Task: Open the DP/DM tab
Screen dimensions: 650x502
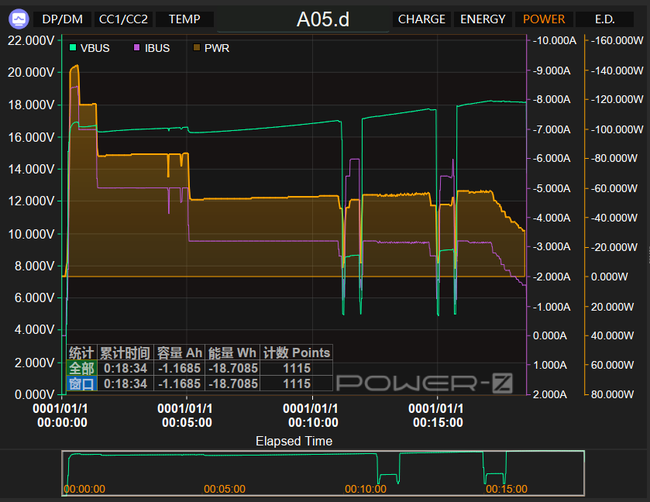Action: [x=62, y=19]
